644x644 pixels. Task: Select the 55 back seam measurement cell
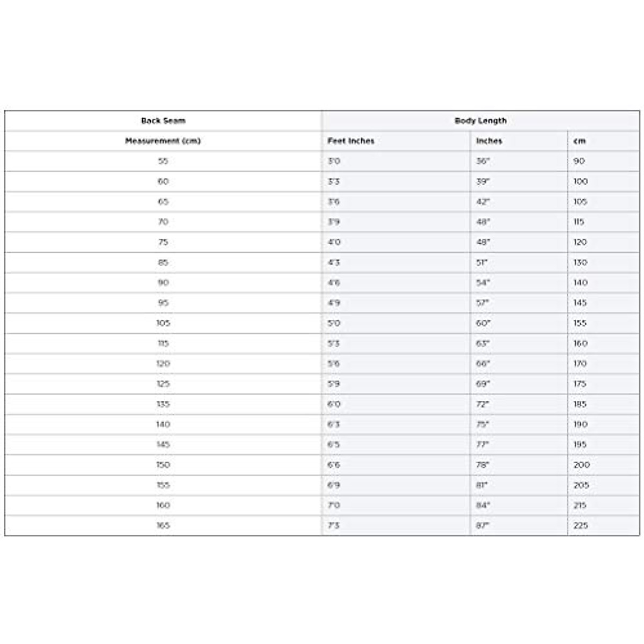163,161
